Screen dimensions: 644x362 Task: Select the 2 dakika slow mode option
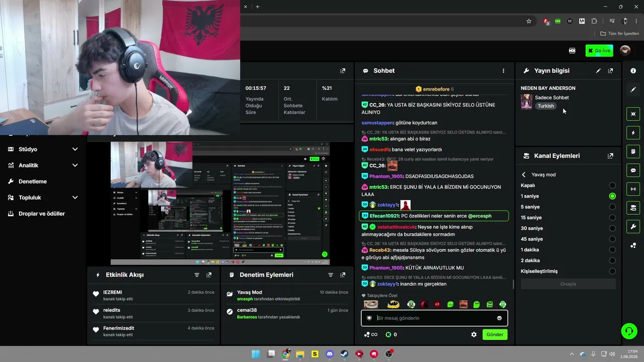(x=612, y=260)
